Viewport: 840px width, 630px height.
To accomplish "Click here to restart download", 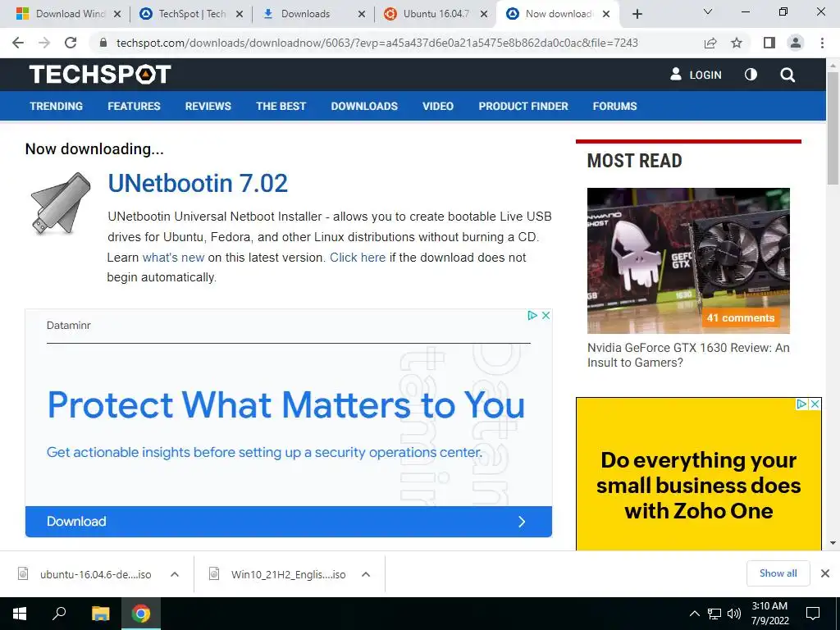I will (358, 257).
